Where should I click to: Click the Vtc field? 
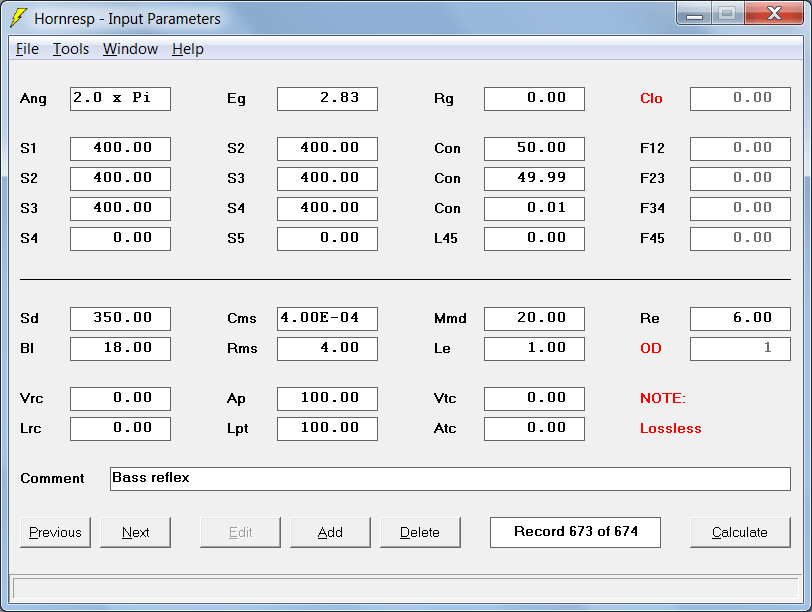coord(534,399)
